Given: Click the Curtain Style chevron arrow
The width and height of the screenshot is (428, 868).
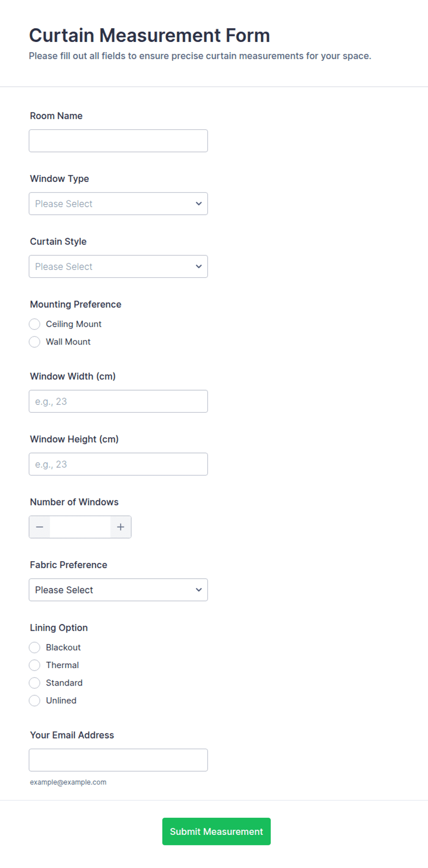Looking at the screenshot, I should click(199, 266).
